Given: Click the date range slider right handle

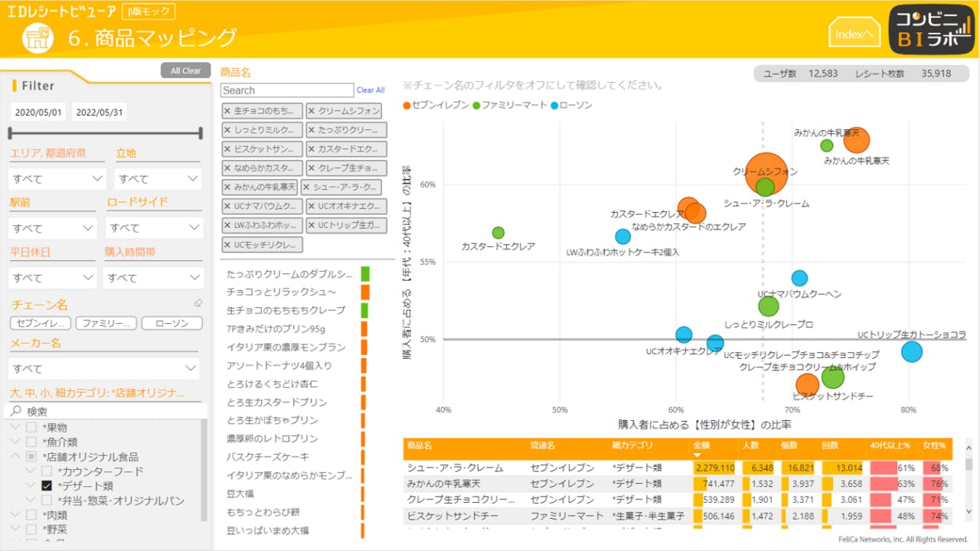Looking at the screenshot, I should click(201, 133).
